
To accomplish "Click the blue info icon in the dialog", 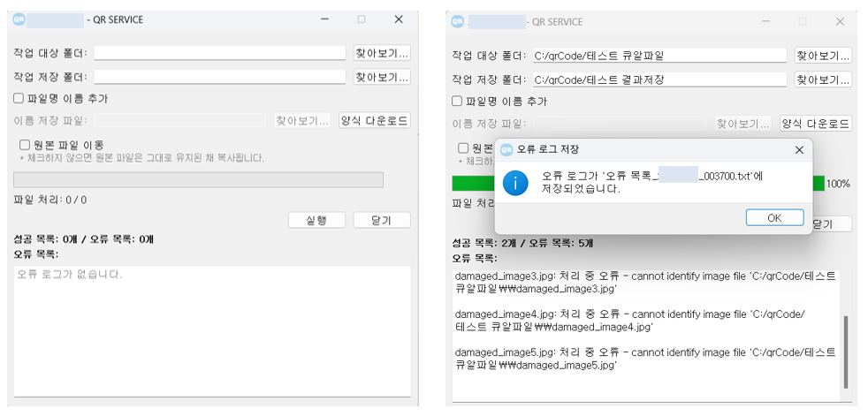I will tap(514, 183).
